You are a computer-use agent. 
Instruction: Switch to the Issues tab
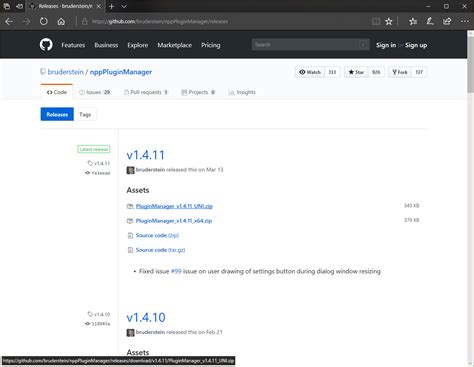tap(95, 92)
